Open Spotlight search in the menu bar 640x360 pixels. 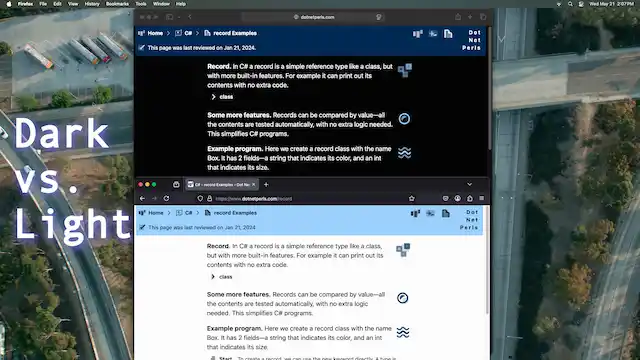point(570,4)
